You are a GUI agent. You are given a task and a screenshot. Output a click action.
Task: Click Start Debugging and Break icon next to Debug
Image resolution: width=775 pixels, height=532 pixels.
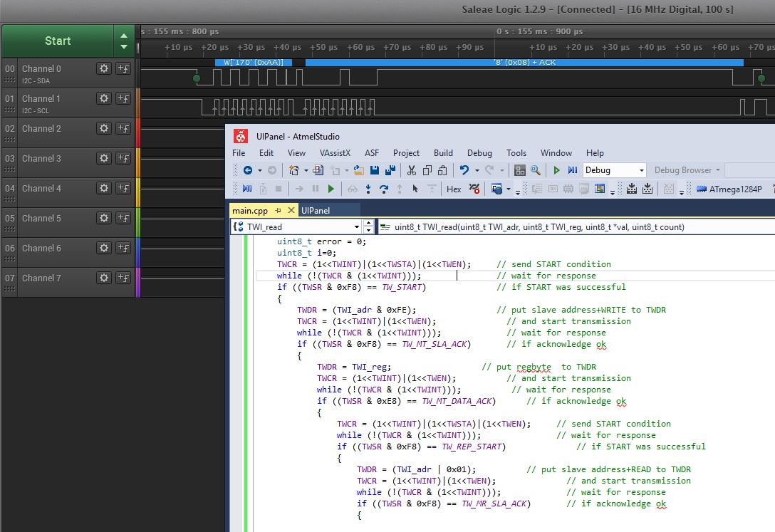tap(573, 170)
